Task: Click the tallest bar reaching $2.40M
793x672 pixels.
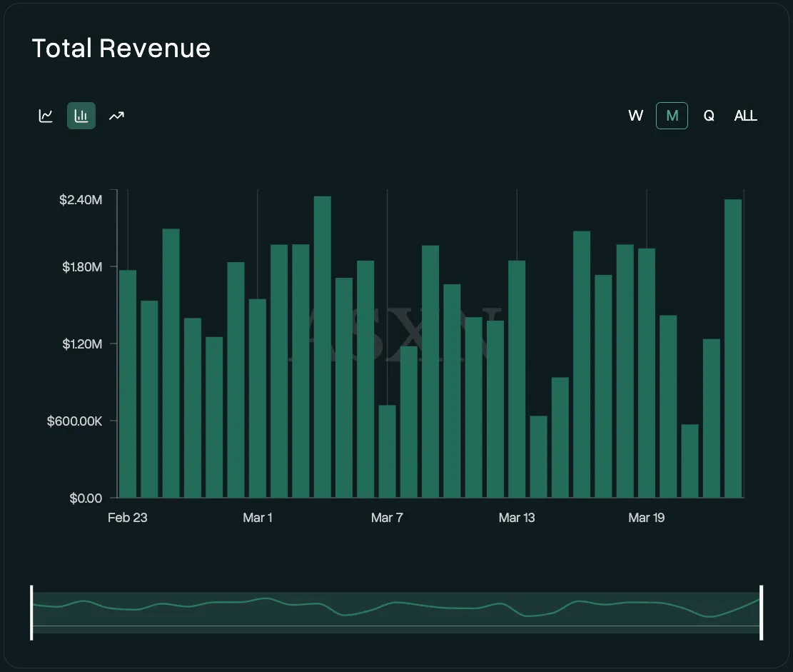Action: click(323, 346)
